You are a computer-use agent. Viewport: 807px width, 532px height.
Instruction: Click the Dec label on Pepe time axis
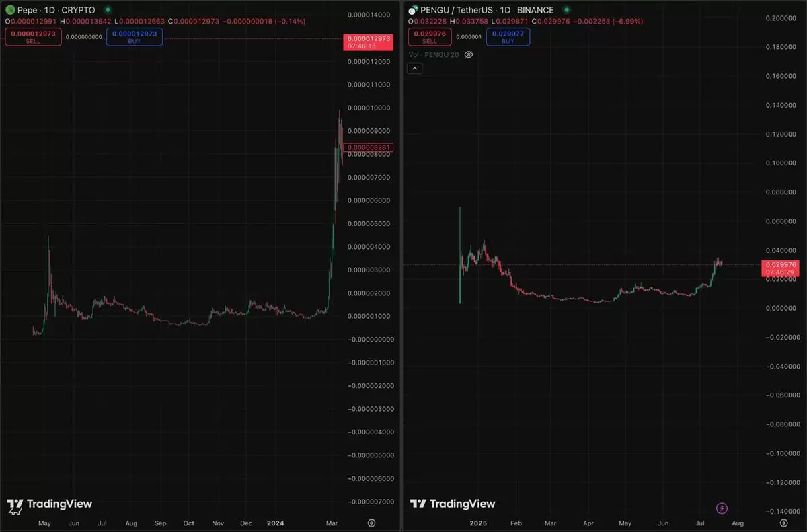coord(246,523)
